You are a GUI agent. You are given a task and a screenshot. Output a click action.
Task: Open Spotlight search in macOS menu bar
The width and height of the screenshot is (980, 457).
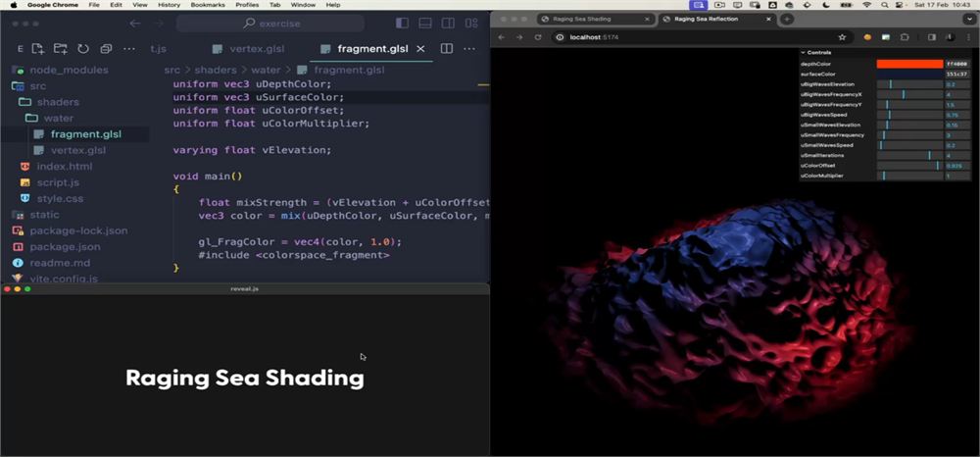click(x=884, y=5)
